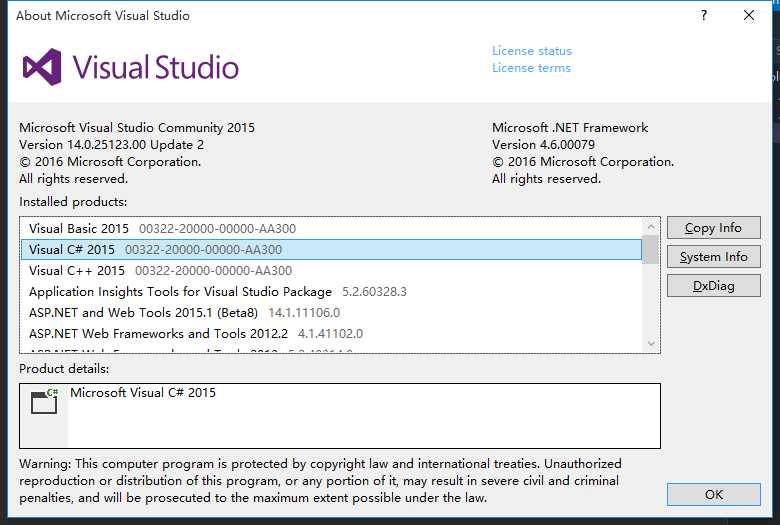Screen dimensions: 780x525
Task: Open the License terms link
Action: 531,68
